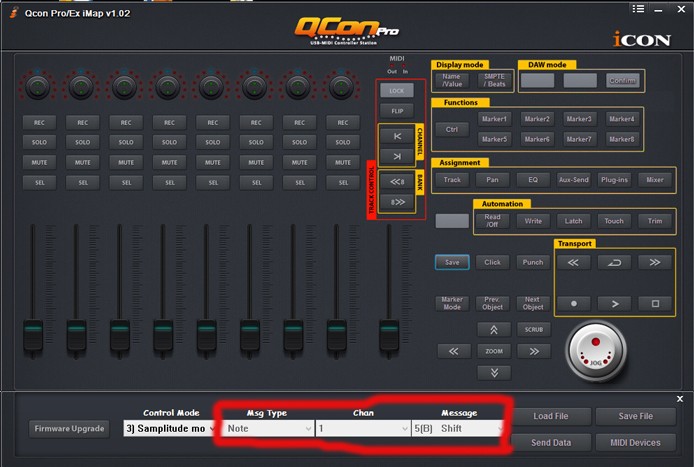This screenshot has height=467, width=694.
Task: Click the Bank forward 8 button
Action: coord(397,202)
